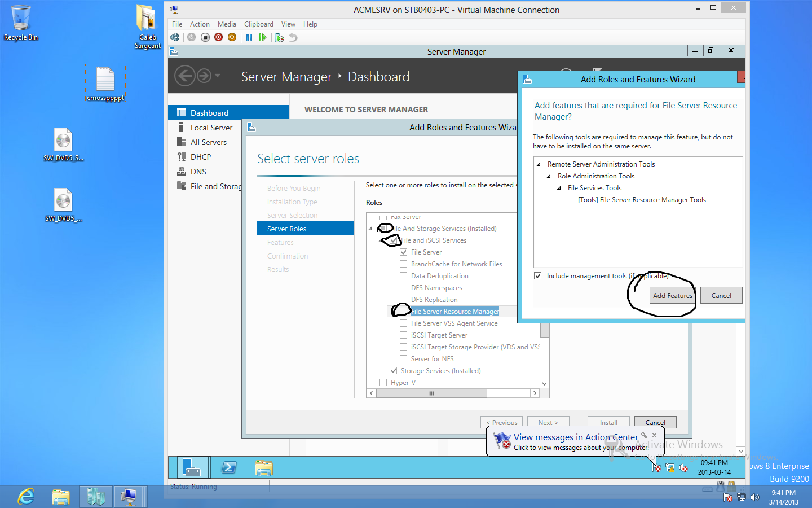Select the DHCP icon in the sidebar
Viewport: 812px width, 508px height.
182,157
